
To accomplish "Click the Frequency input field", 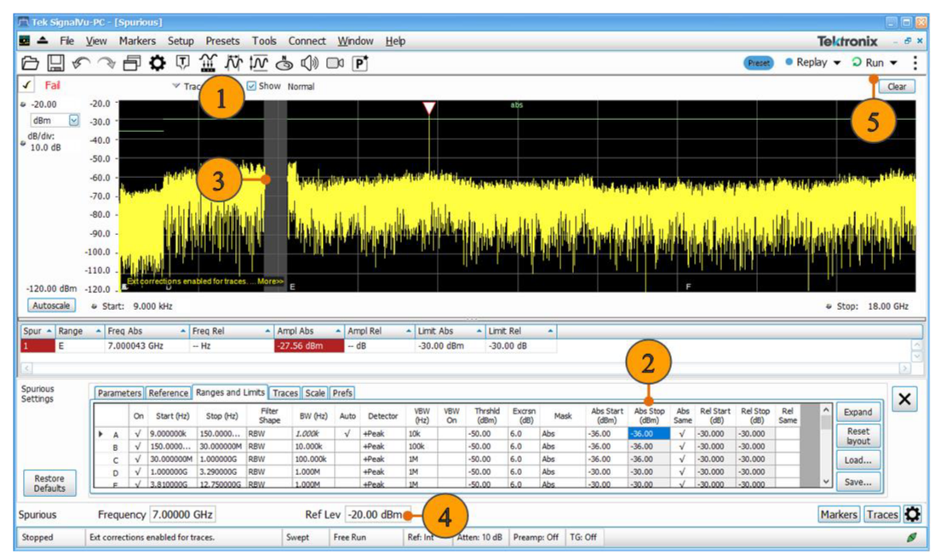I will coord(182,515).
